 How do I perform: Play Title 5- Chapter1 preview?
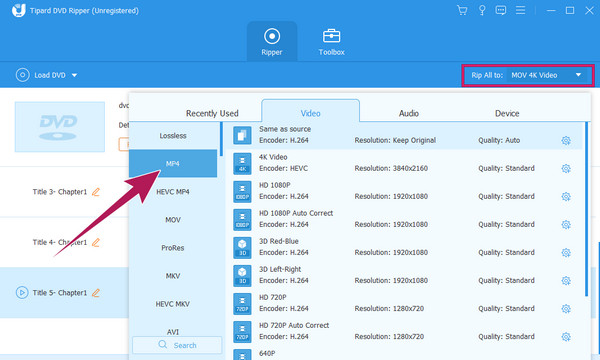click(x=22, y=293)
